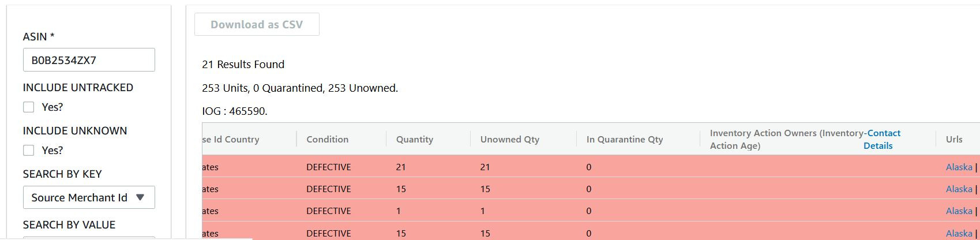
Task: Follow the Alaska link in the second row
Action: click(959, 189)
